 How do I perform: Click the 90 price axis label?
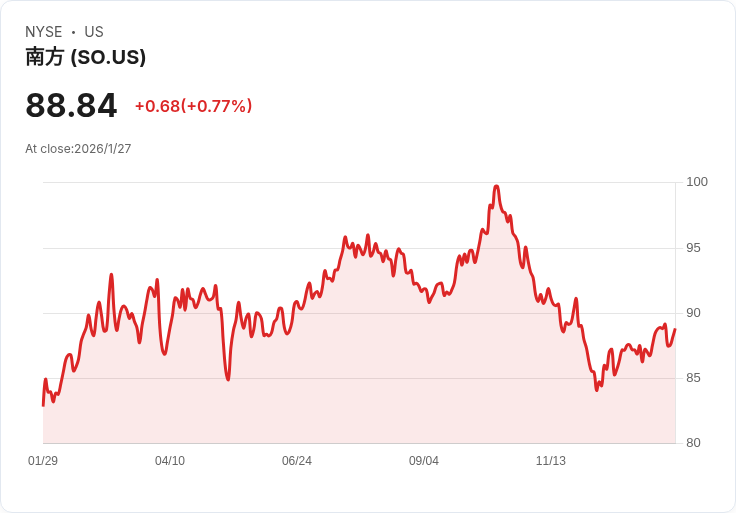pos(697,313)
